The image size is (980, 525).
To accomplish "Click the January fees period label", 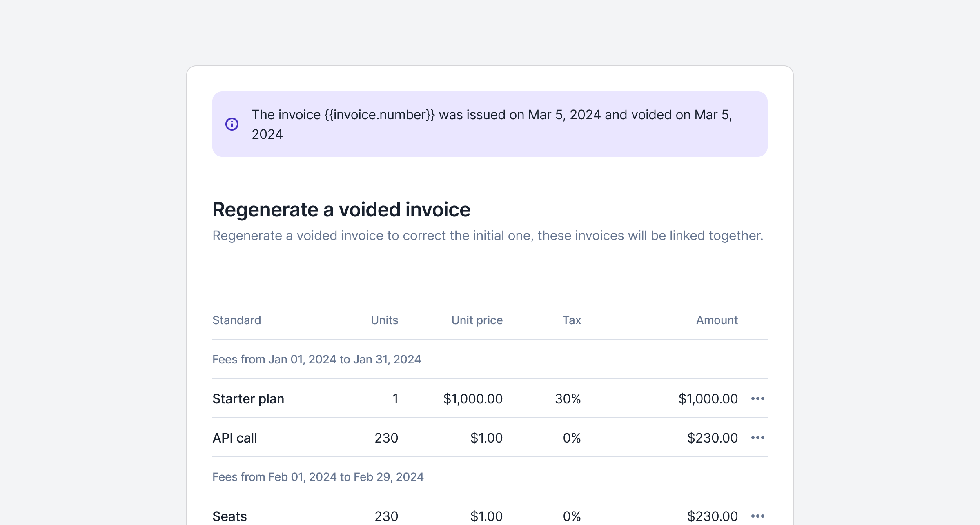I will (x=316, y=359).
